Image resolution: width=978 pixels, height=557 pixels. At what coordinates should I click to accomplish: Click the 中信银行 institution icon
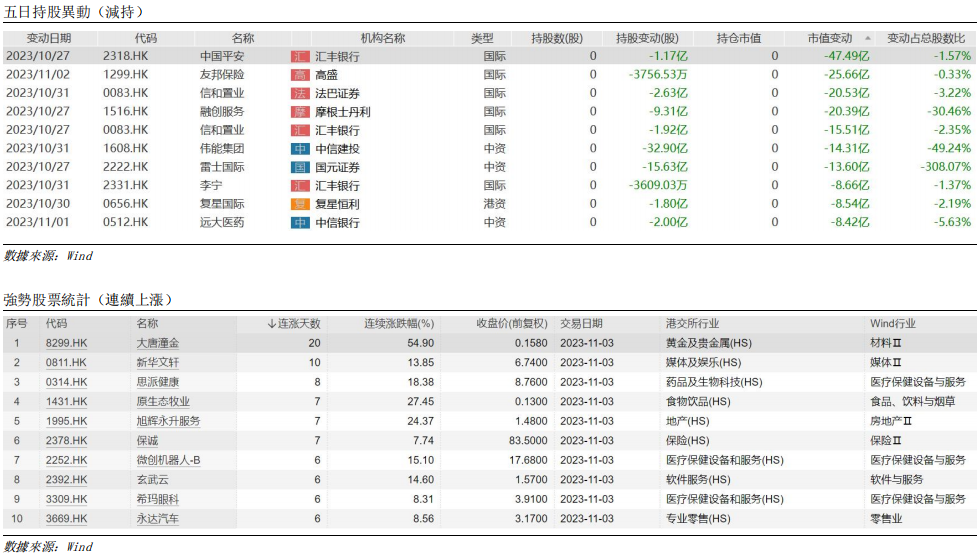pos(300,223)
